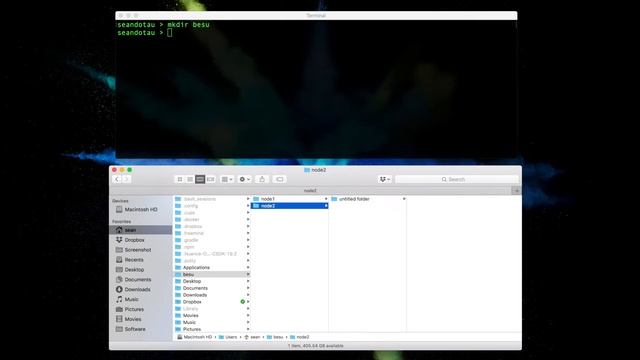640x360 pixels.
Task: Go forward using Finder's forward arrow
Action: pos(127,179)
